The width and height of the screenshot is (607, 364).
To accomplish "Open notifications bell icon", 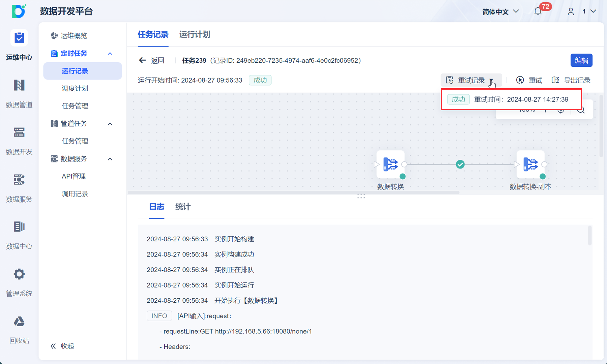I will click(x=538, y=11).
